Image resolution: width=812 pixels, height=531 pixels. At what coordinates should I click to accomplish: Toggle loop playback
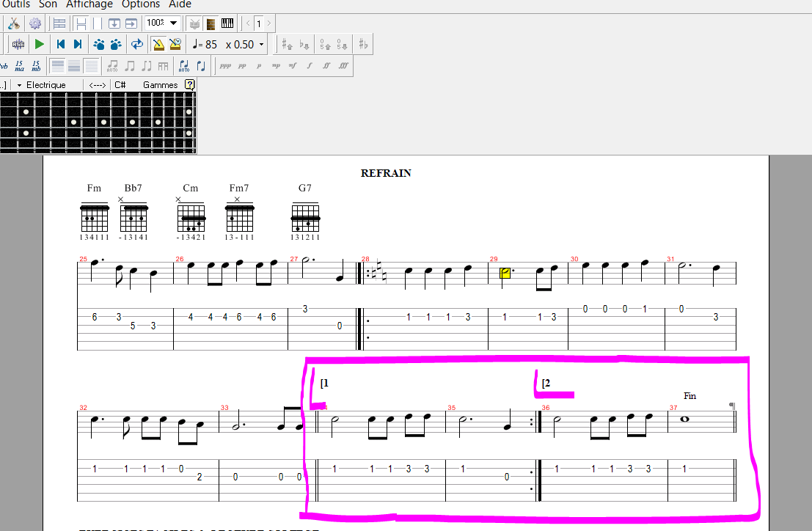click(136, 45)
